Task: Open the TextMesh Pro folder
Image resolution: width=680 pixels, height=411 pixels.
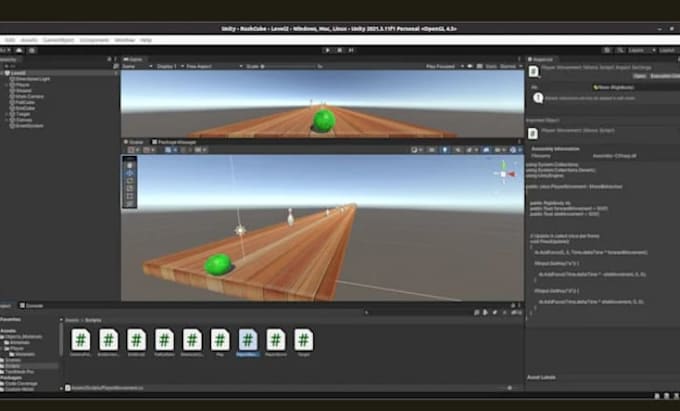Action: [x=18, y=372]
